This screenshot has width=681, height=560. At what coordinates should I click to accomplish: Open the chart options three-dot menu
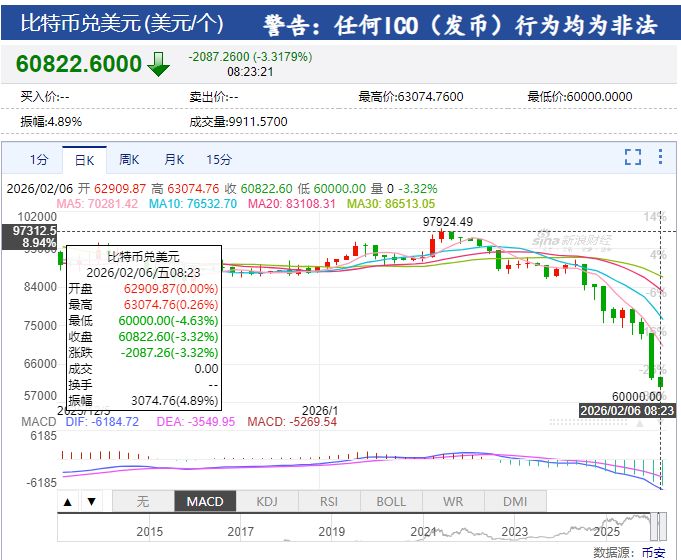(659, 157)
